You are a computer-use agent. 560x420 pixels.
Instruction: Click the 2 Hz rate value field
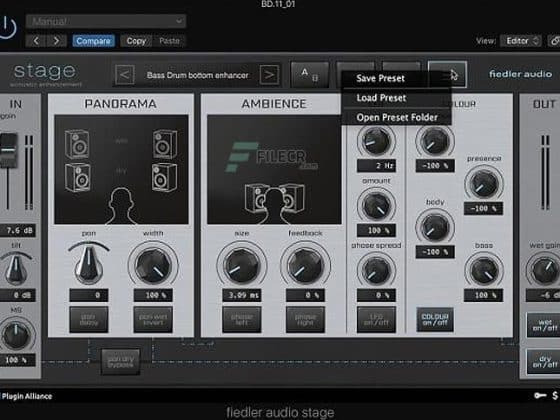click(x=376, y=165)
